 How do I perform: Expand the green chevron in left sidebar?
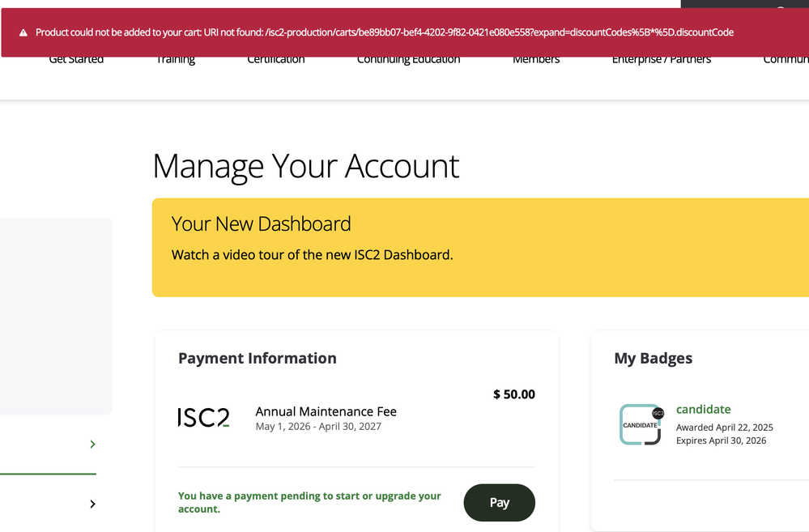tap(92, 444)
